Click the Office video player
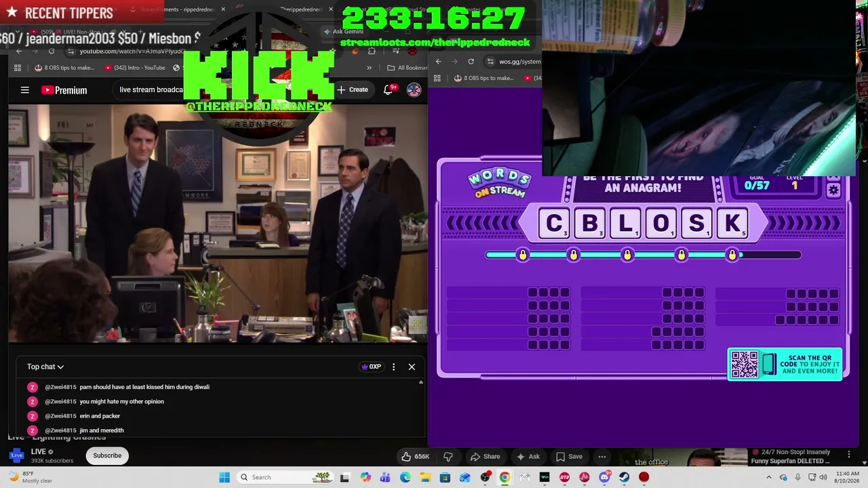Image resolution: width=868 pixels, height=488 pixels. coord(218,223)
